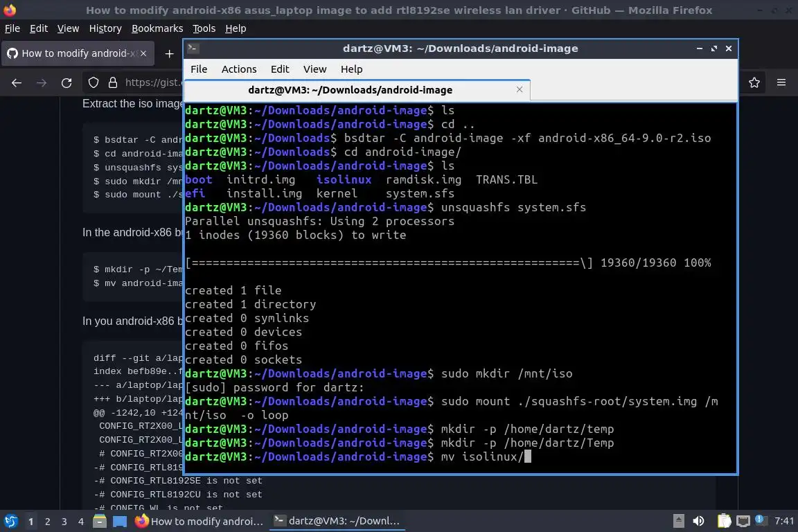Open the update notifier tray icon

click(759, 520)
